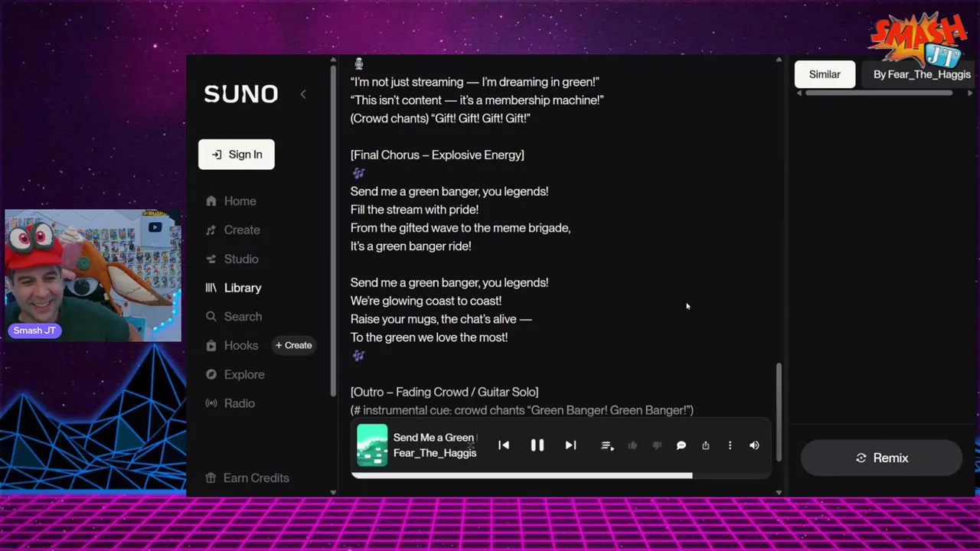Seek within the song progress bar

point(561,475)
